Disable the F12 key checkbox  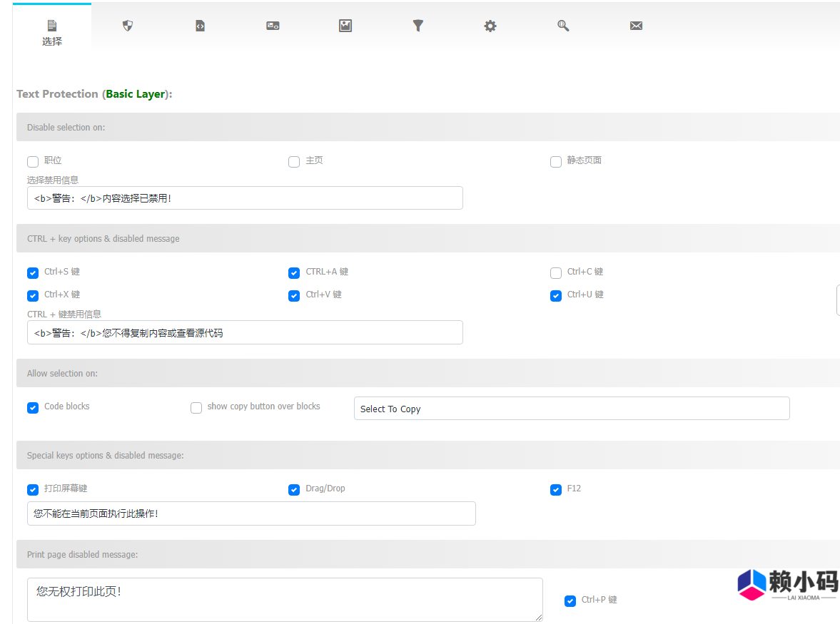click(556, 489)
